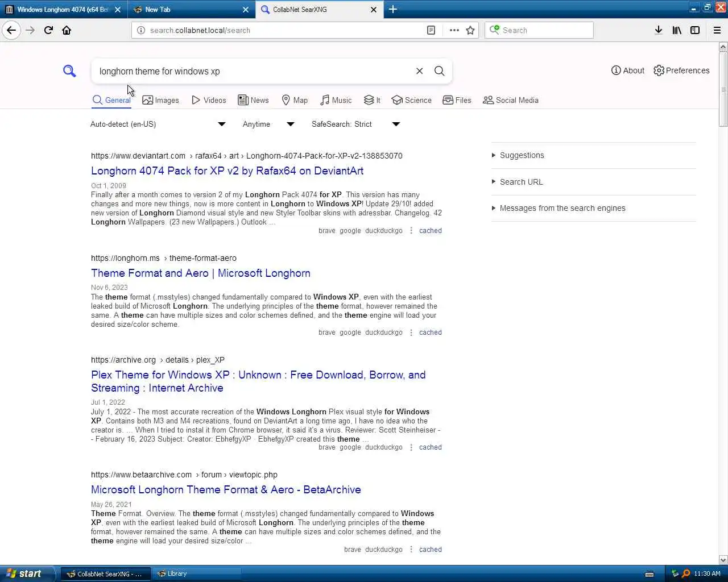This screenshot has width=728, height=582.
Task: Switch to the Map category
Action: [x=295, y=100]
